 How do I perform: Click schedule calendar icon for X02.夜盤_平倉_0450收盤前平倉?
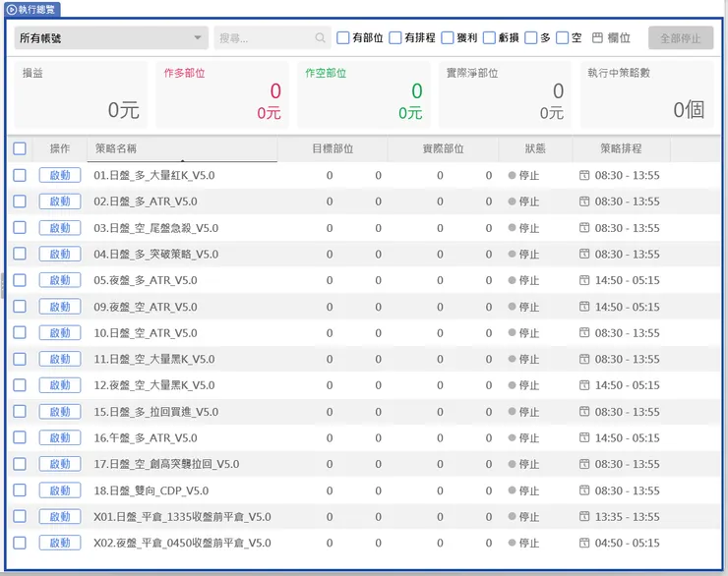click(x=584, y=543)
